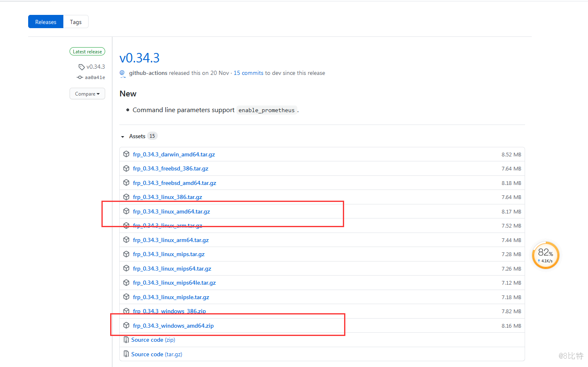Click the github-actions avatar icon
The height and width of the screenshot is (367, 588).
pyautogui.click(x=123, y=73)
